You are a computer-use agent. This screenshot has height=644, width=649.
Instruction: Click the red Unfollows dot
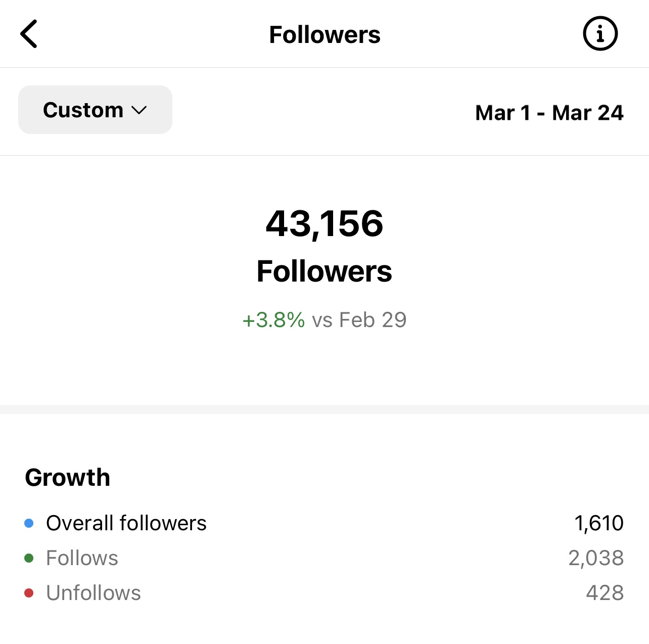coord(29,593)
